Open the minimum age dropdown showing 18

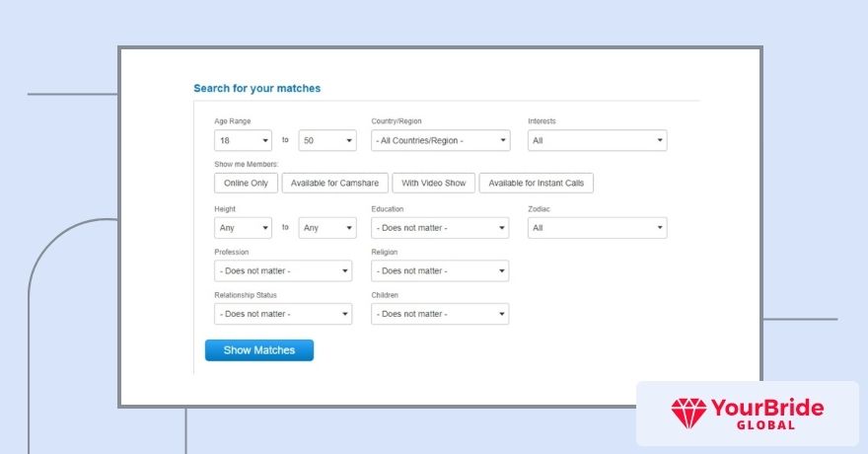[x=243, y=141]
